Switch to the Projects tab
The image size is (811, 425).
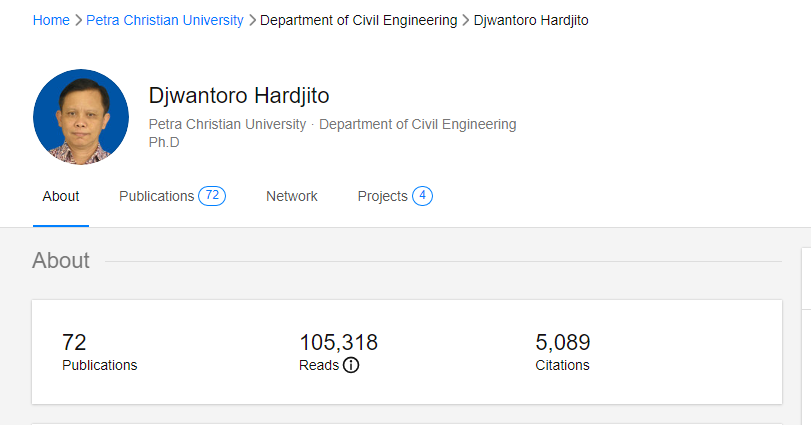point(382,196)
